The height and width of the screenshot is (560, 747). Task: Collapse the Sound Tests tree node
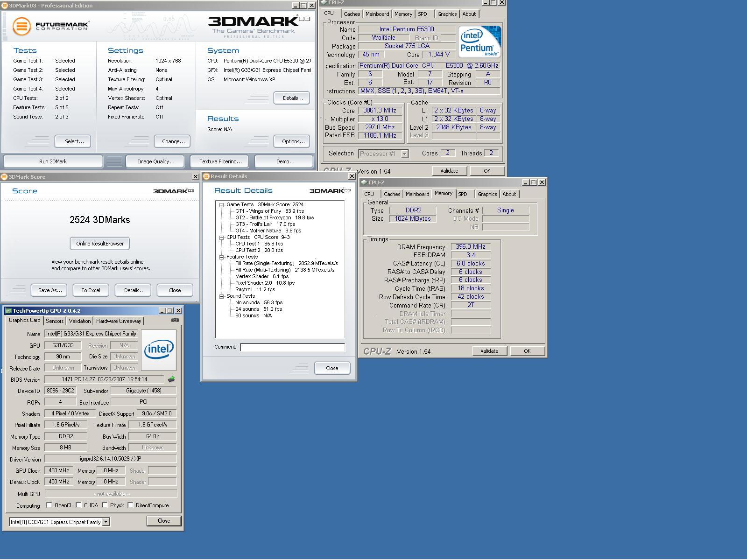[x=222, y=296]
